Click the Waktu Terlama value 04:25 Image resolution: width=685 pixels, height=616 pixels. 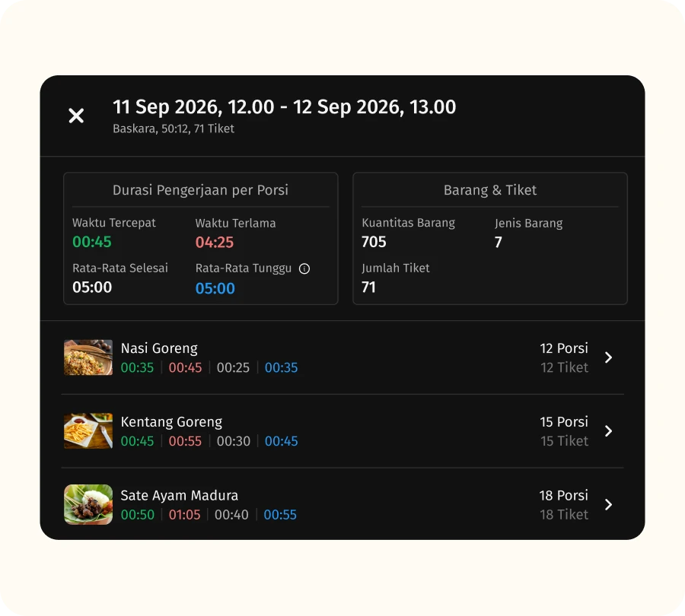pyautogui.click(x=215, y=243)
